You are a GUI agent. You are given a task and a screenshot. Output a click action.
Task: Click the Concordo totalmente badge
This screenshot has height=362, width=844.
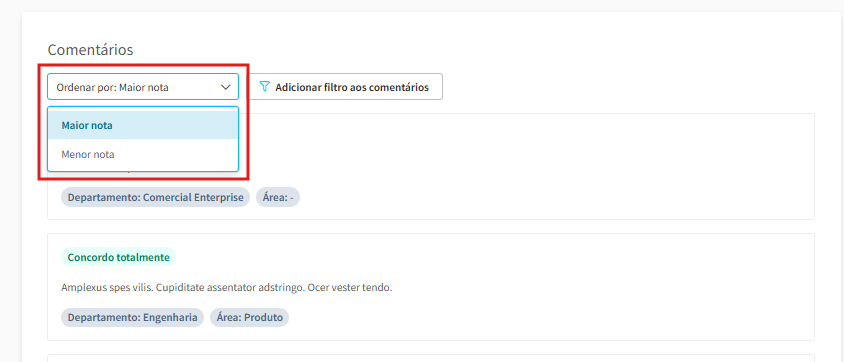[x=118, y=257]
